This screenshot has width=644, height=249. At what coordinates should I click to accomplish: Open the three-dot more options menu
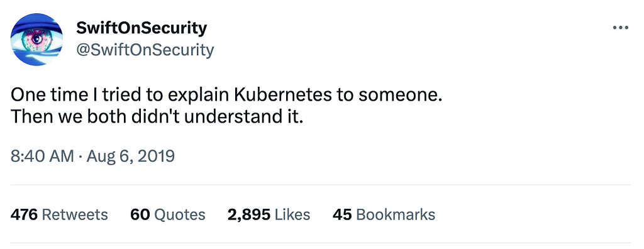coord(620,28)
